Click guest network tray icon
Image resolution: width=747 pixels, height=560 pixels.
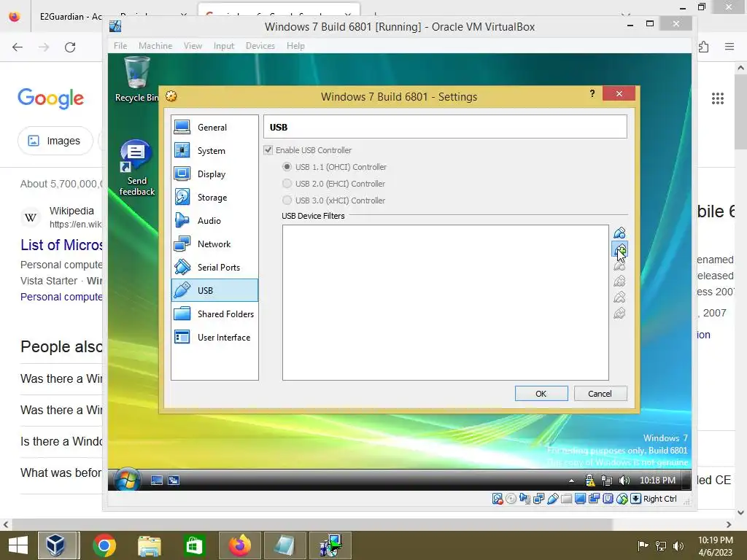(606, 481)
